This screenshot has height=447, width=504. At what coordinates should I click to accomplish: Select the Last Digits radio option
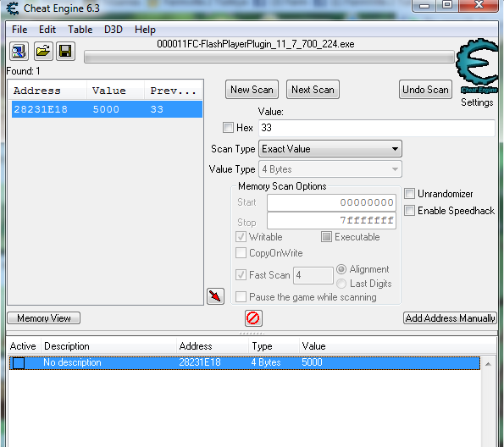(x=341, y=284)
